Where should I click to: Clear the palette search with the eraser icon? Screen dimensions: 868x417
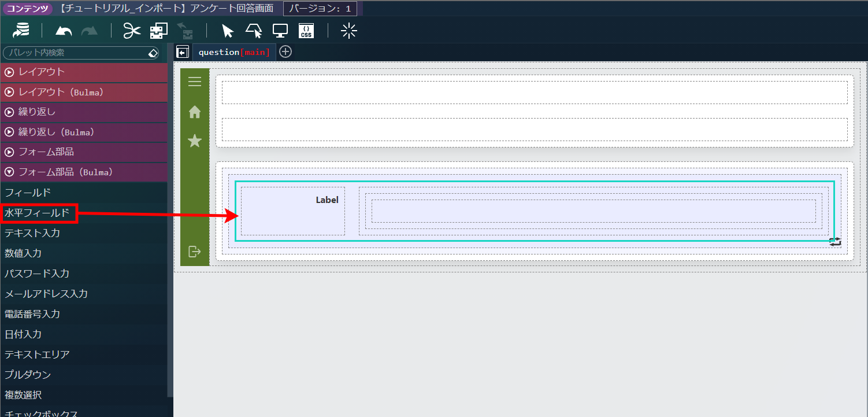click(153, 53)
